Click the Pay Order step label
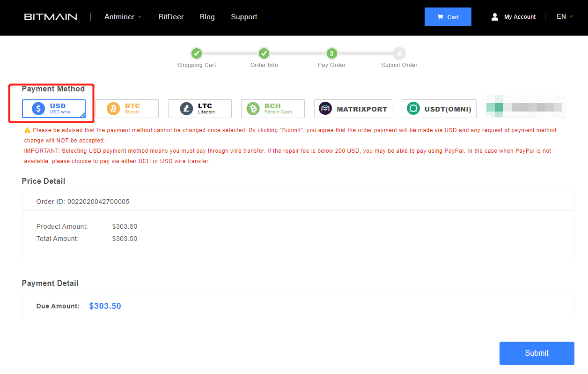This screenshot has width=588, height=374. [331, 65]
